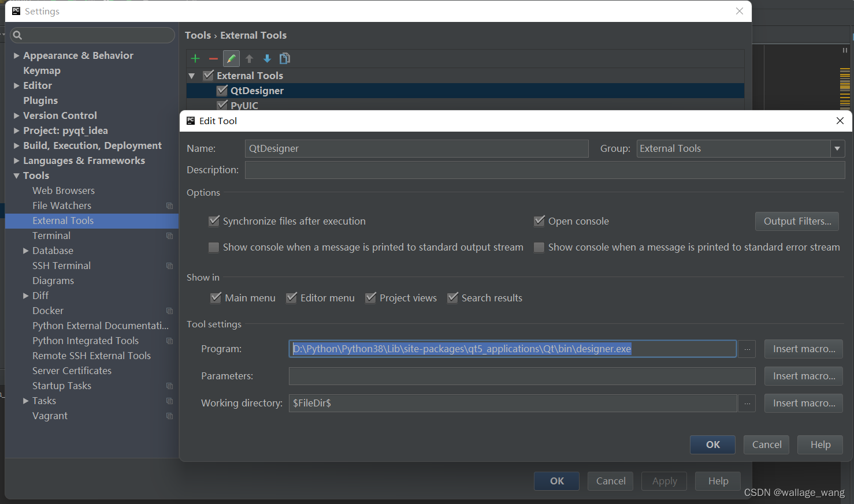The image size is (854, 504).
Task: Click project-level icon beside SSH Terminal
Action: [169, 266]
